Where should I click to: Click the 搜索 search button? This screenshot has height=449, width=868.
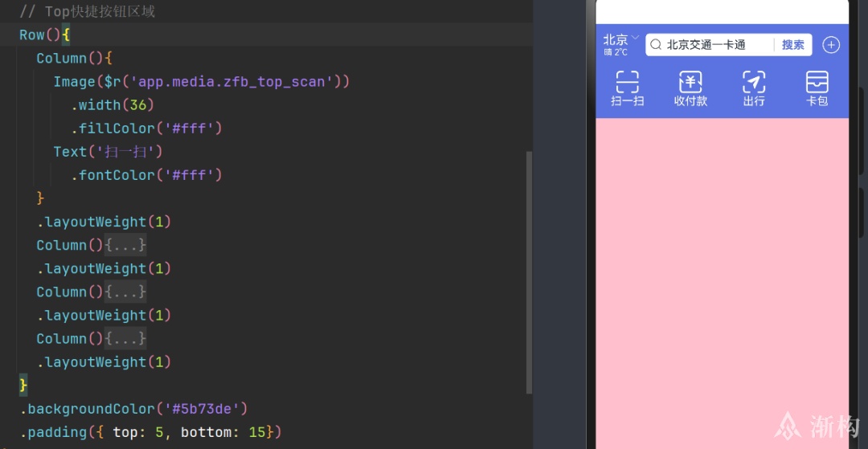(x=792, y=45)
